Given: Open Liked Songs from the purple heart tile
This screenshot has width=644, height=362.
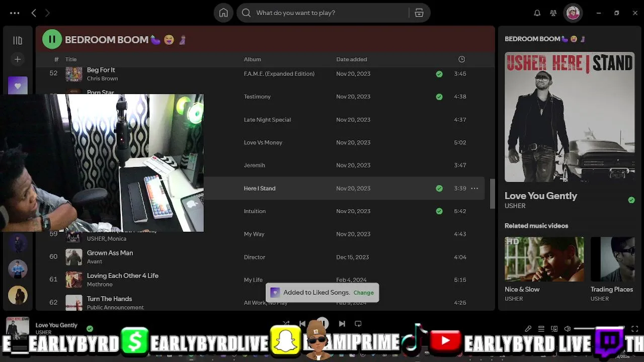Looking at the screenshot, I should (18, 85).
